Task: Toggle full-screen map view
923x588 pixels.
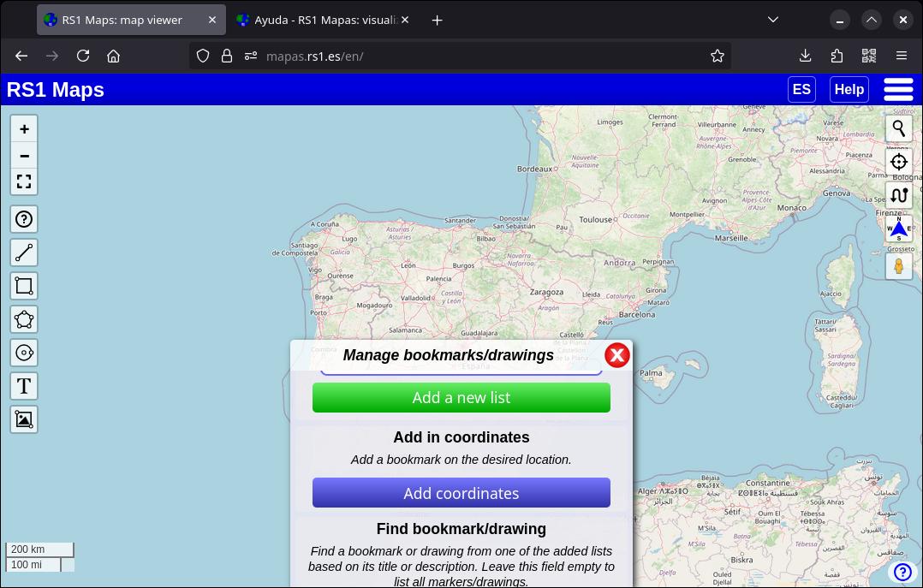Action: click(24, 181)
